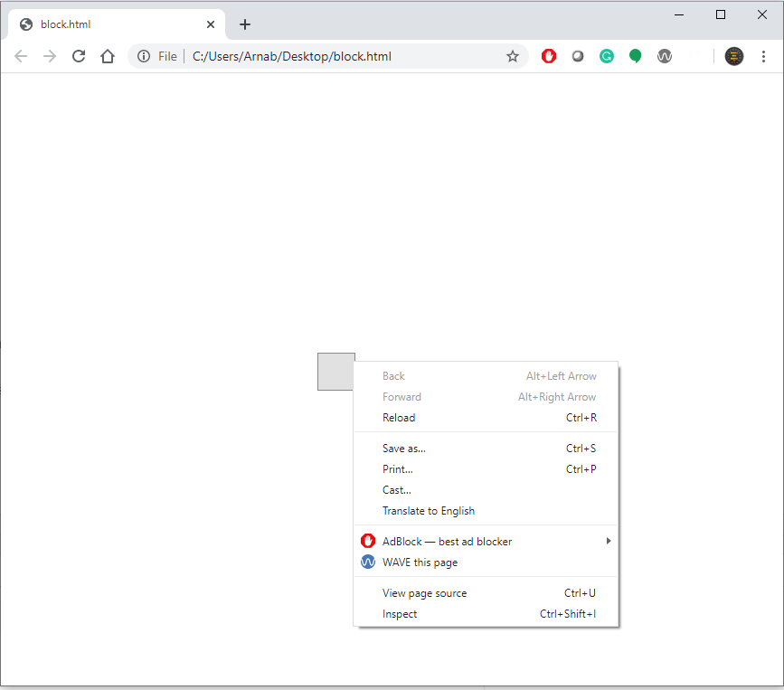Go to the Home page icon
784x690 pixels.
point(108,56)
